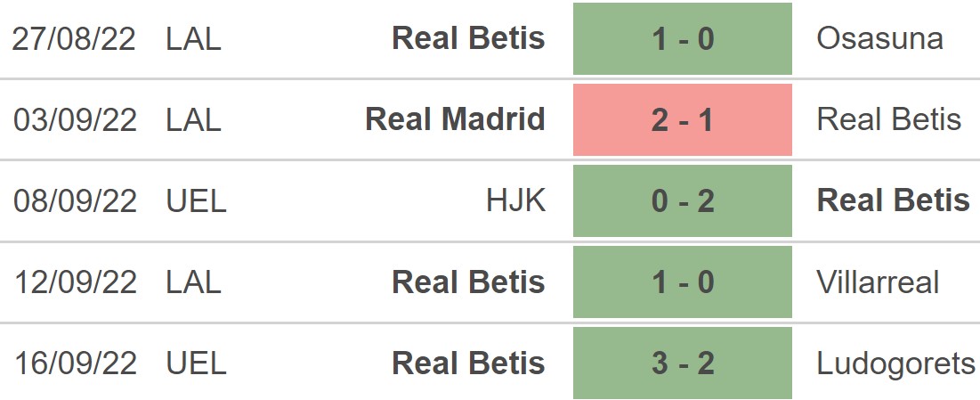Click the UEL label on the 16/09/22 row
Viewport: 980px width, 400px height.
(196, 363)
